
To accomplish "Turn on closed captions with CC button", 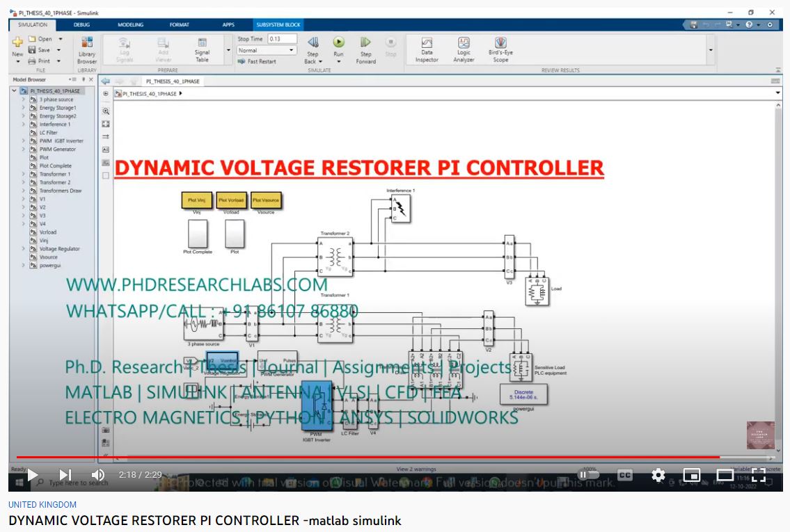I will [625, 475].
